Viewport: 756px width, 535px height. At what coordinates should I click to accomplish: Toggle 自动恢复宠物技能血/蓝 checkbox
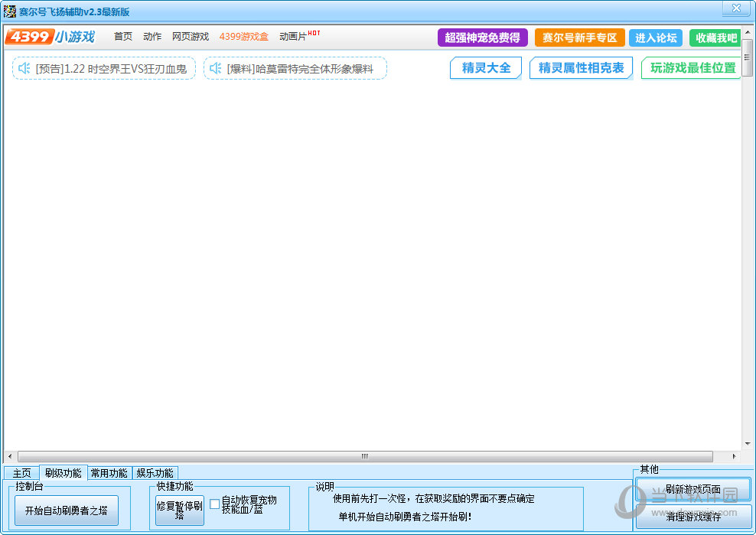(x=214, y=504)
